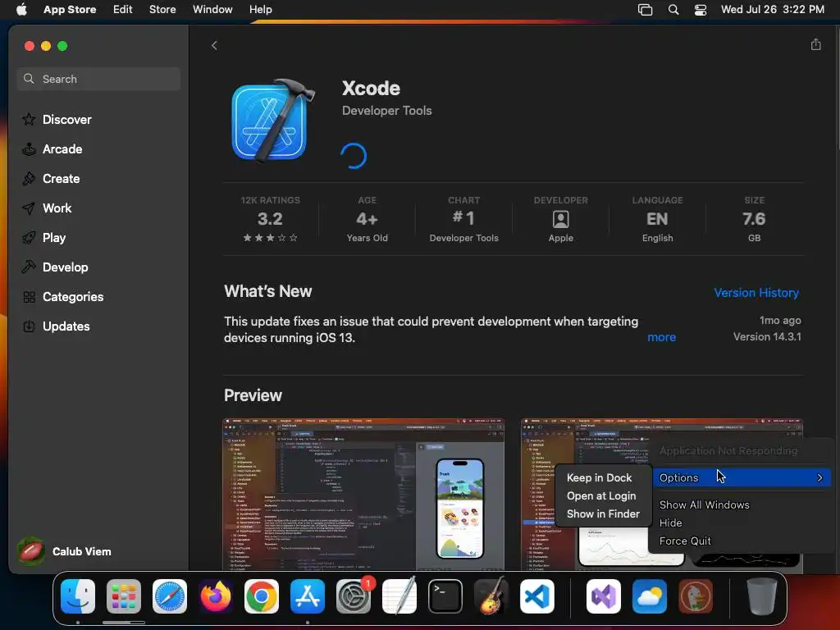
Task: Click the Share icon for Xcode
Action: (x=815, y=44)
